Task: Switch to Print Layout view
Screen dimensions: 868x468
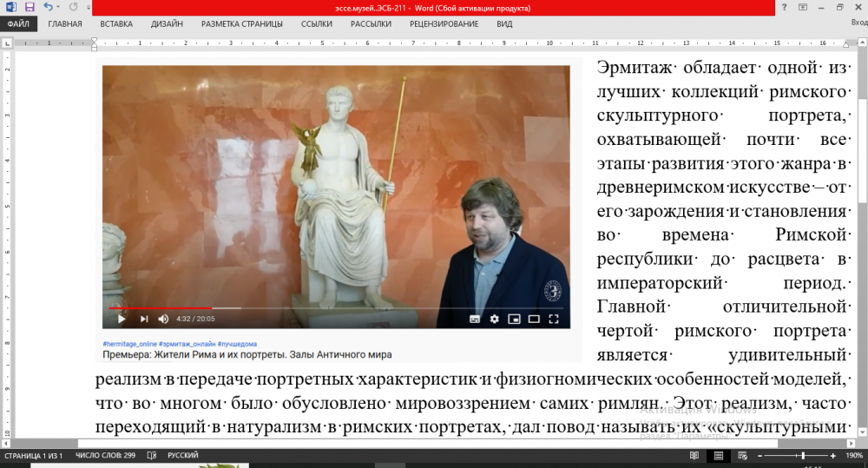Action: 719,455
